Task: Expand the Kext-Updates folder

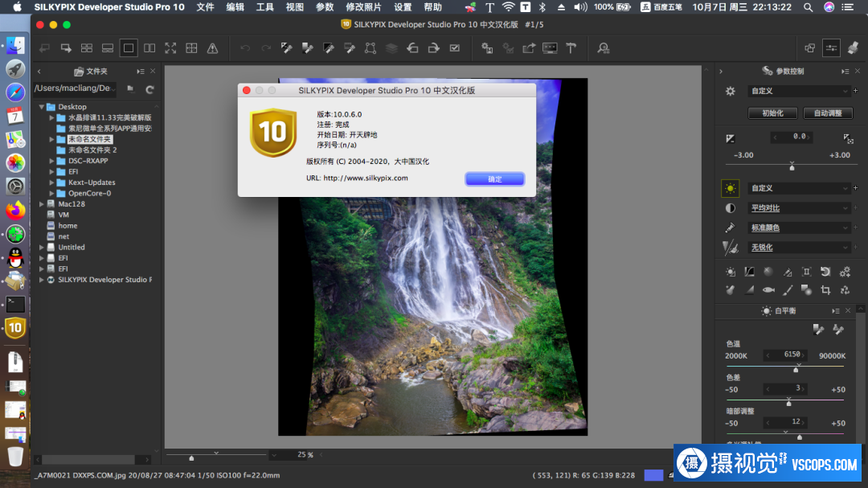Action: click(51, 182)
